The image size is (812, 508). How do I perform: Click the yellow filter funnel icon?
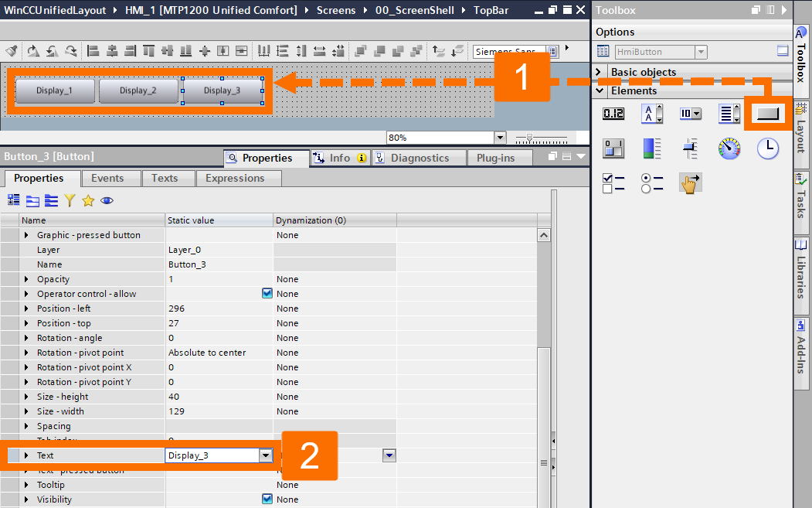[70, 200]
